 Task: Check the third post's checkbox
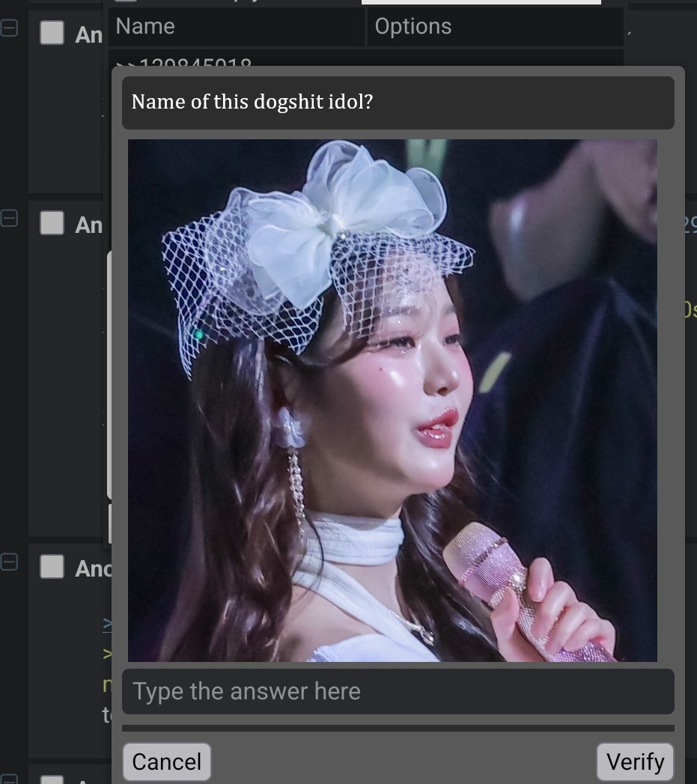(52, 567)
